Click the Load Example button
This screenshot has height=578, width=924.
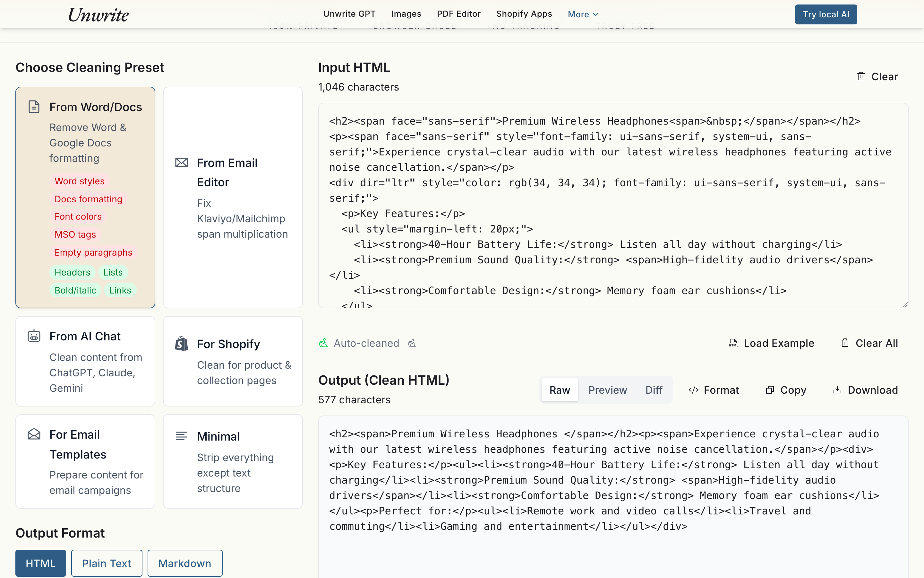pyautogui.click(x=771, y=343)
